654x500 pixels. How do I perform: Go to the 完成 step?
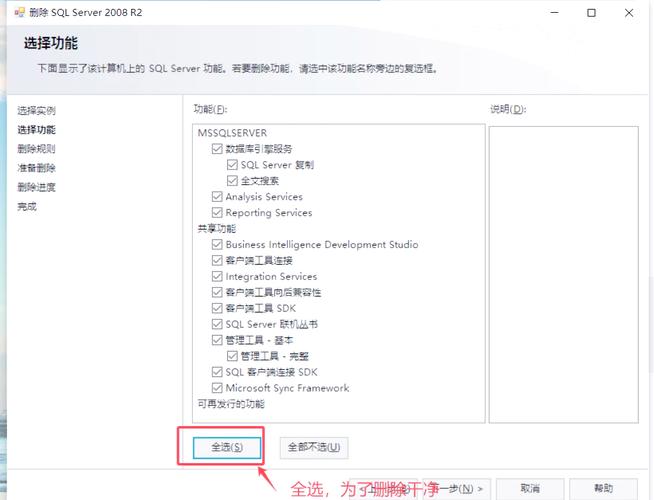[x=27, y=206]
